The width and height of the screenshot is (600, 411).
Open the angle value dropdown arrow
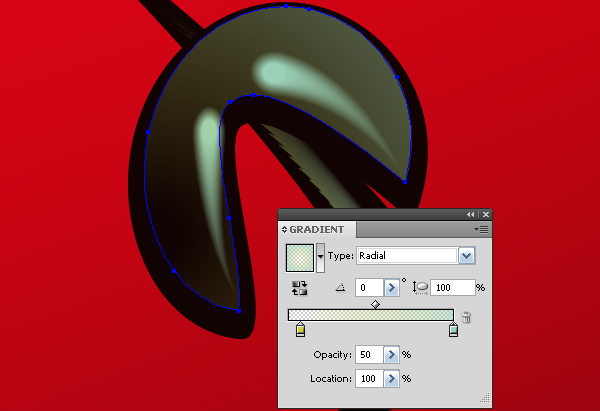(x=391, y=287)
